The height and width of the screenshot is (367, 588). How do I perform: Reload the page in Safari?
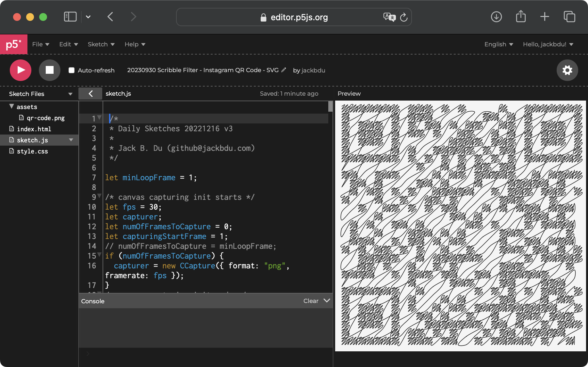pos(404,17)
